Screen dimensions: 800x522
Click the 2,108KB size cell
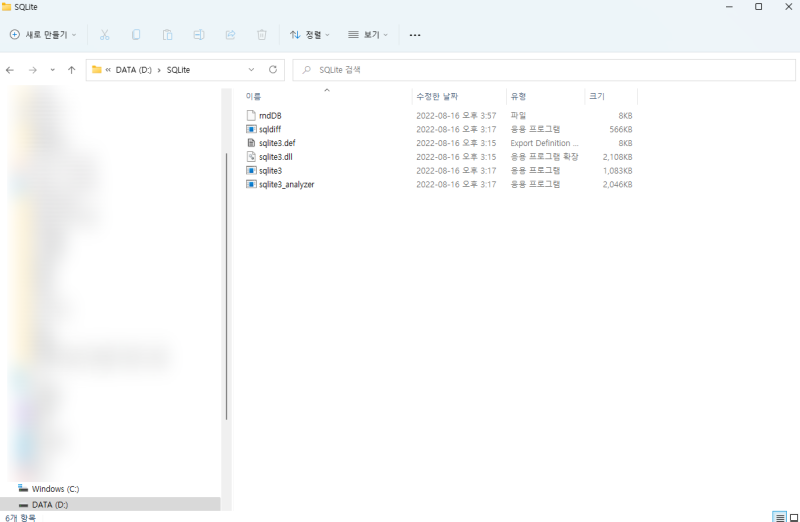click(x=617, y=157)
